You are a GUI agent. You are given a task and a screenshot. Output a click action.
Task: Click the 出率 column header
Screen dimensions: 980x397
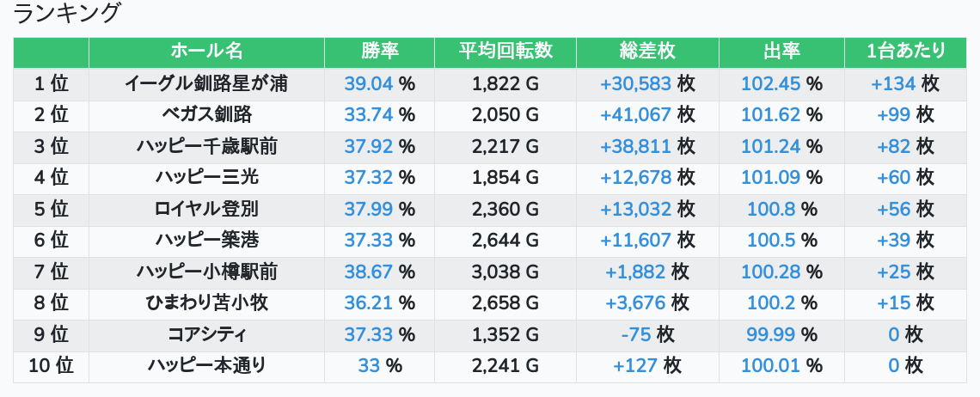pos(781,52)
